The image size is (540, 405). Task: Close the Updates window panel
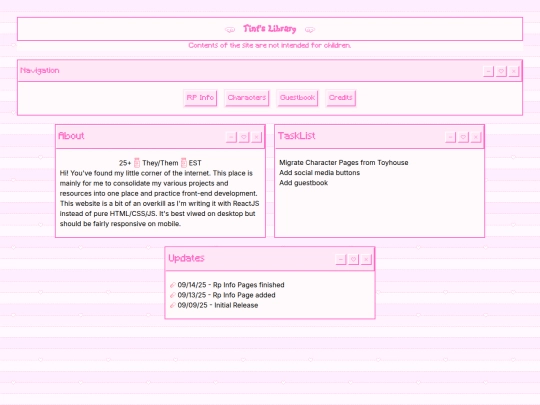(x=366, y=259)
